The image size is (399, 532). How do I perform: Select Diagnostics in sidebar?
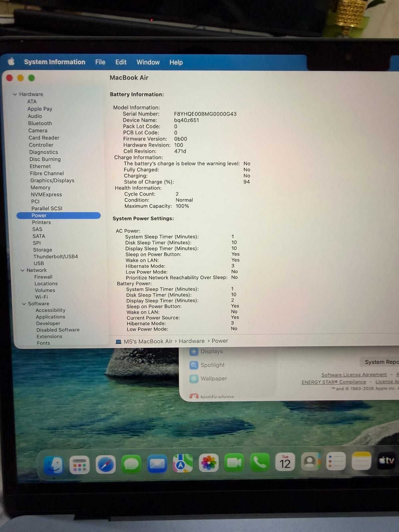coord(44,152)
